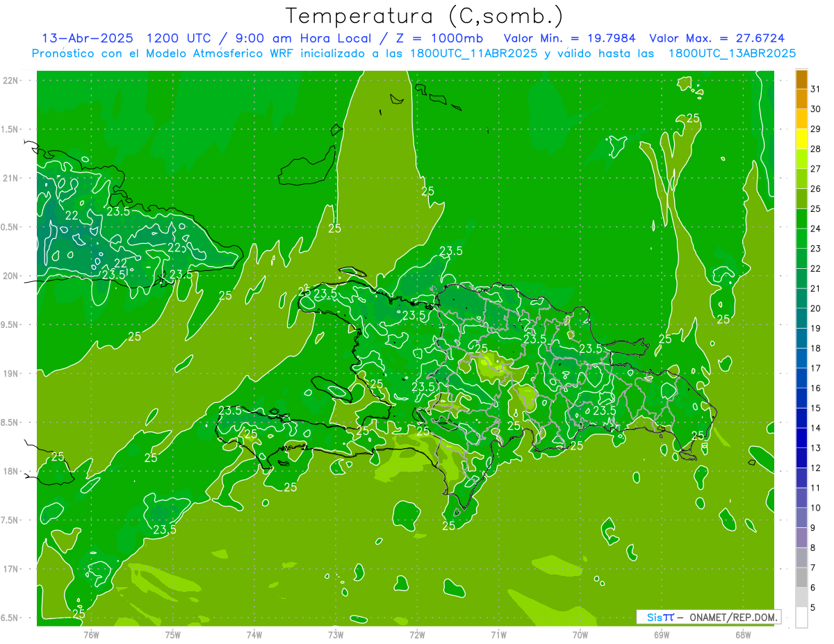
Task: Click the '20' color scale label
Action: 816,308
